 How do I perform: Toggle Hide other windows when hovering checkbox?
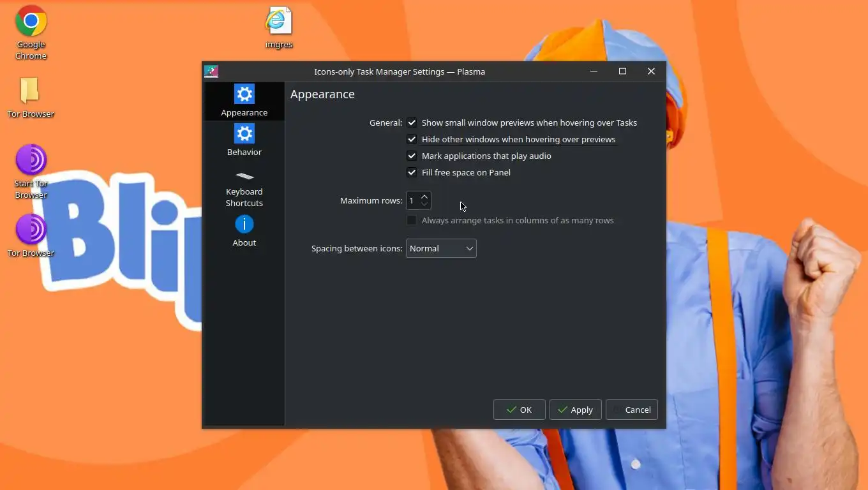pyautogui.click(x=412, y=139)
